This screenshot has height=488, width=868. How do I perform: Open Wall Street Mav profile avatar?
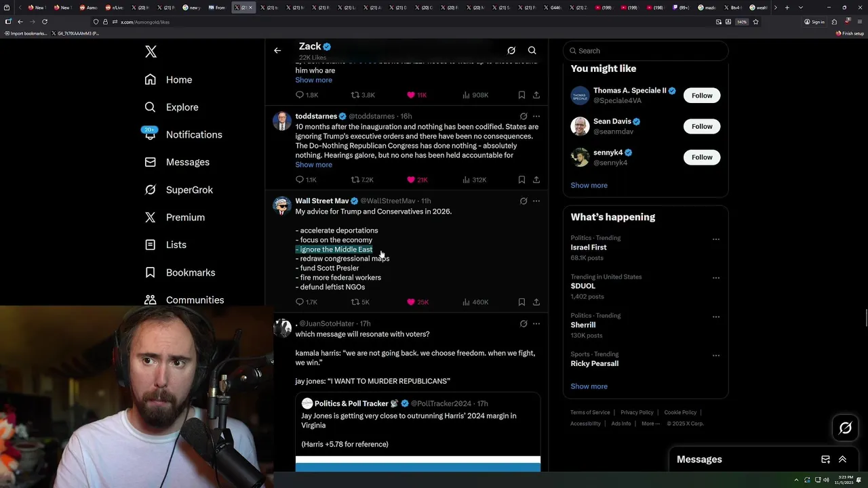282,205
